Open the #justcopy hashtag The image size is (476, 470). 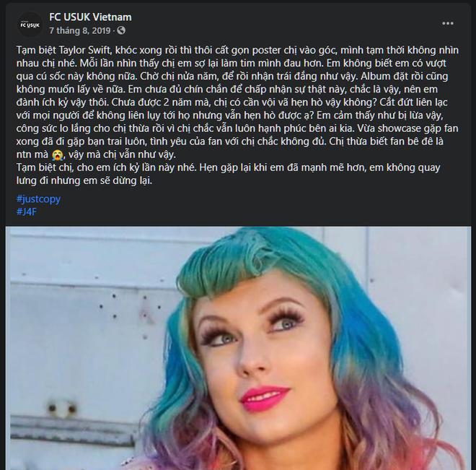(x=38, y=199)
